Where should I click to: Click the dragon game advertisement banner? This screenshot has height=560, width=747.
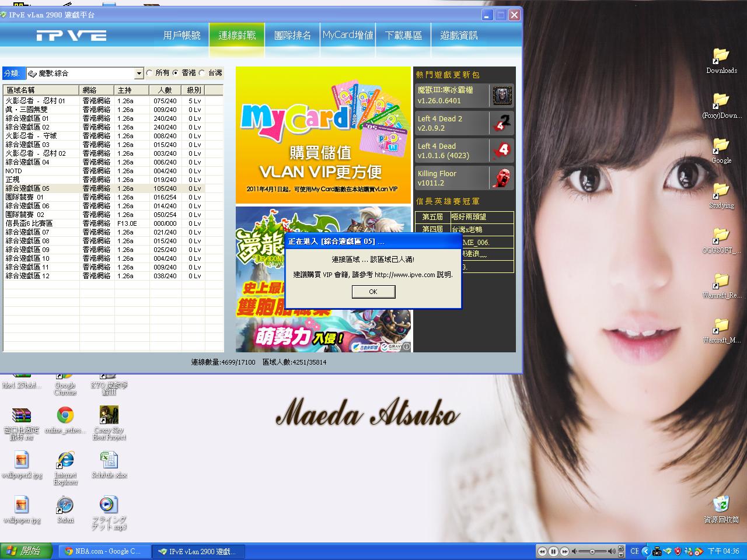323,279
